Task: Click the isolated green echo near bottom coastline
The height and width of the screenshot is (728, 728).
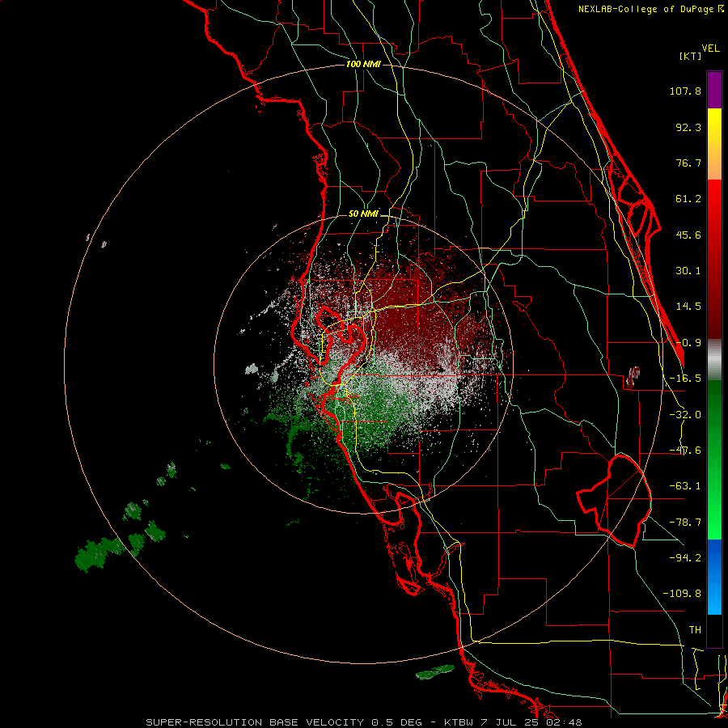Action: pos(435,672)
